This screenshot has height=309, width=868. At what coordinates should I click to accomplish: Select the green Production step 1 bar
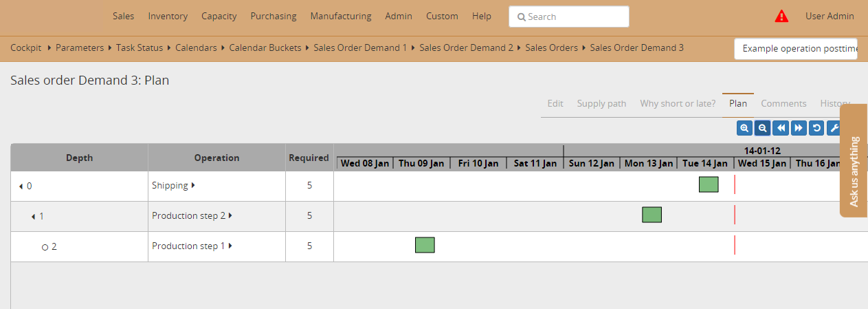(425, 245)
